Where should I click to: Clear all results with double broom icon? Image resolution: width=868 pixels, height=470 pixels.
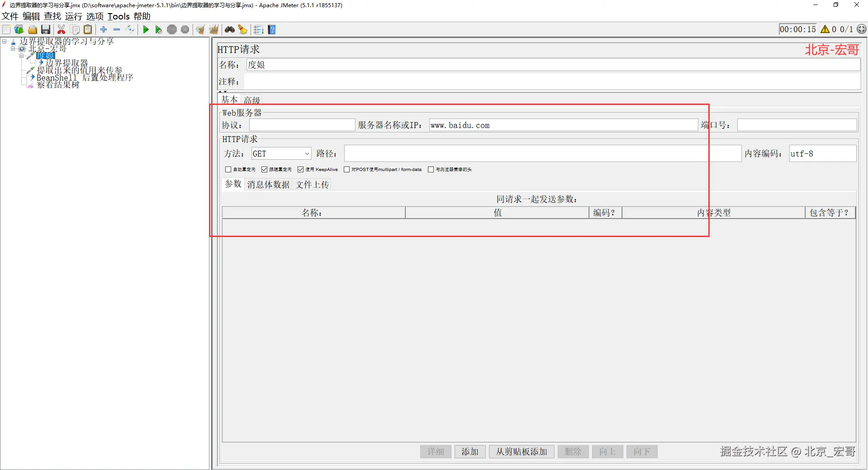(213, 30)
